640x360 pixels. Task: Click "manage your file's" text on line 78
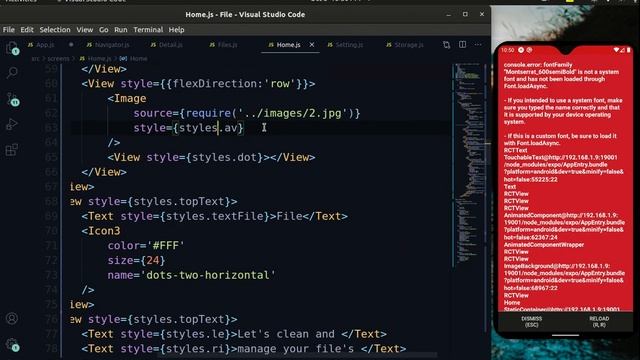296,349
